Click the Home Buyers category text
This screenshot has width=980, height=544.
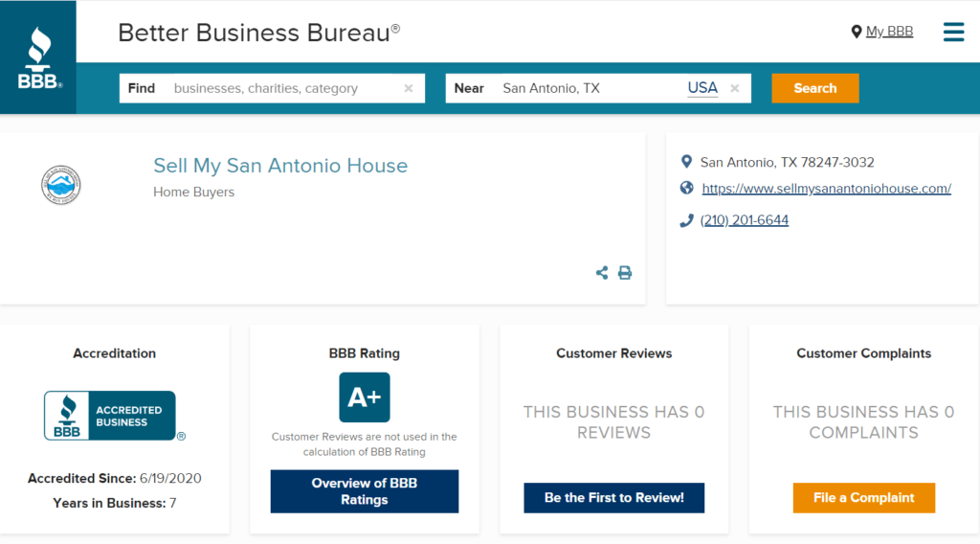pyautogui.click(x=193, y=192)
